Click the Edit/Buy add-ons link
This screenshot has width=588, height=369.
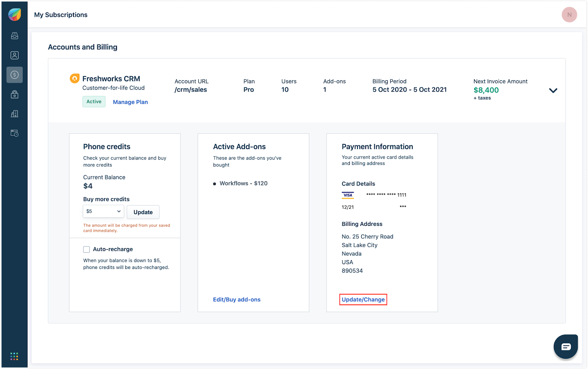click(x=237, y=299)
